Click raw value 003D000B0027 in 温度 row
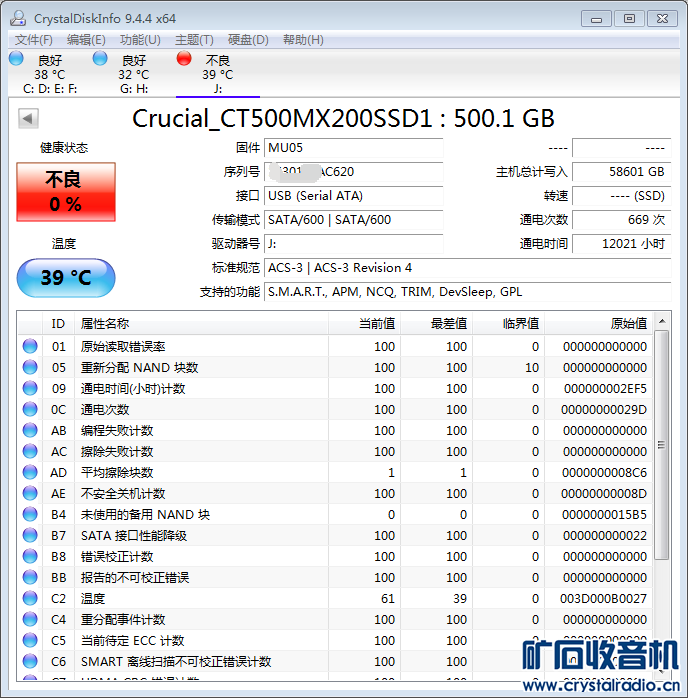The width and height of the screenshot is (688, 698). (603, 598)
